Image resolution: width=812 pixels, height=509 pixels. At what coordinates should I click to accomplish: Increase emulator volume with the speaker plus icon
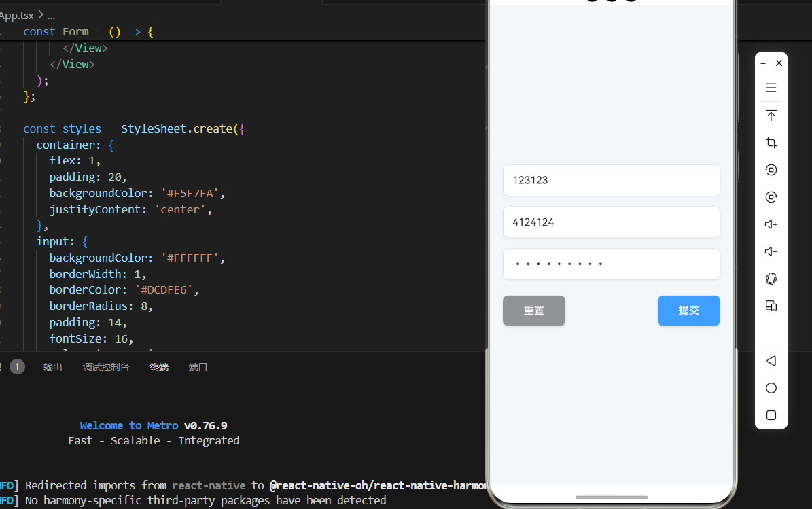tap(771, 224)
